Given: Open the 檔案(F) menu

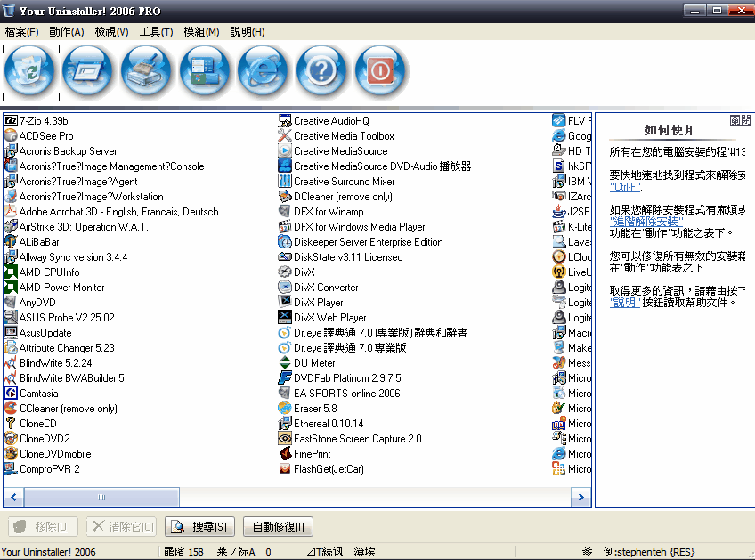Looking at the screenshot, I should tap(21, 32).
